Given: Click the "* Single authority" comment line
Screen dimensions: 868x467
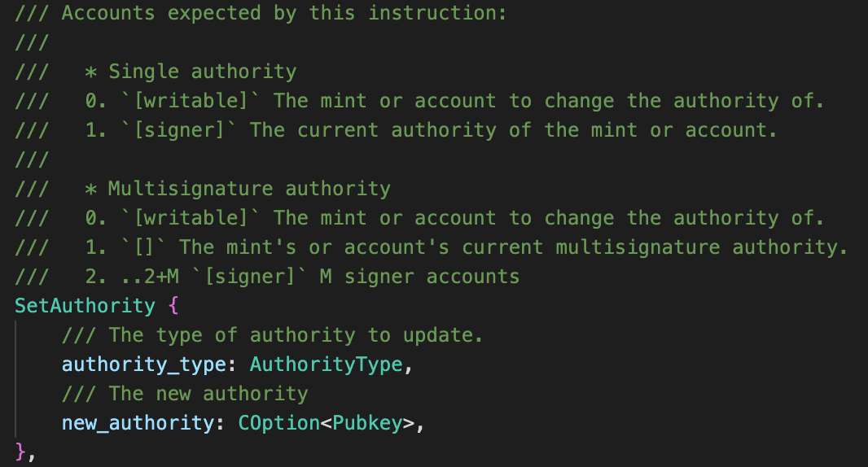Looking at the screenshot, I should tap(191, 72).
